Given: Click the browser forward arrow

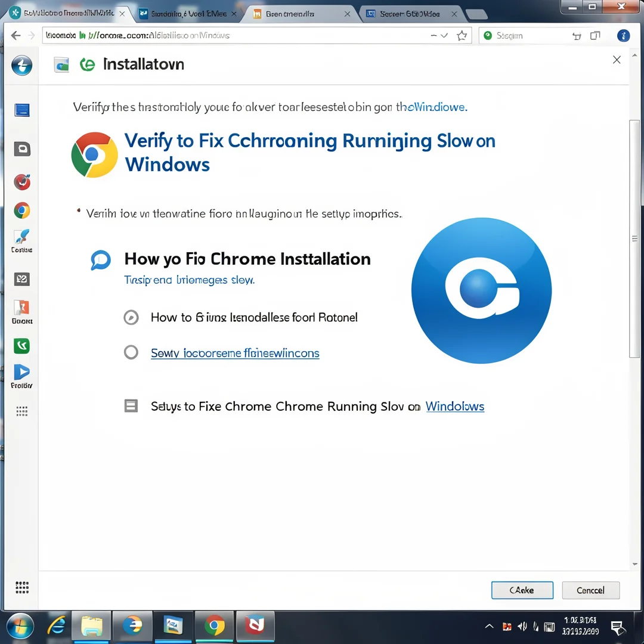Looking at the screenshot, I should click(31, 36).
